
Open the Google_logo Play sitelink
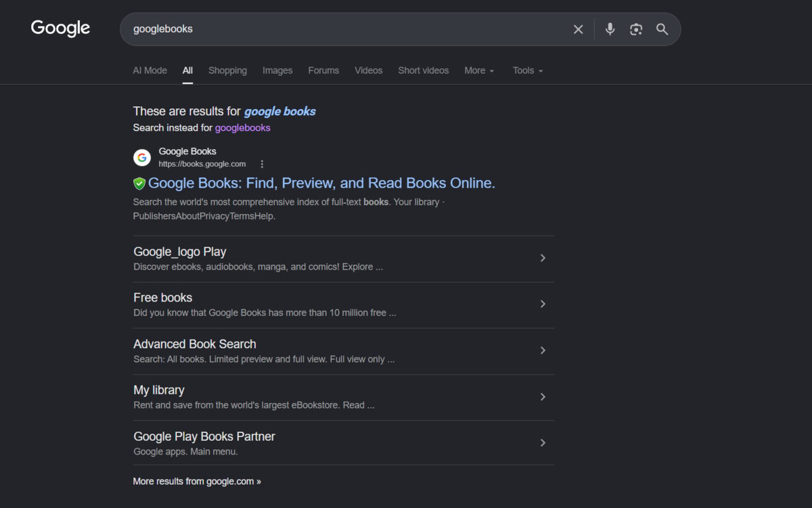click(x=180, y=251)
